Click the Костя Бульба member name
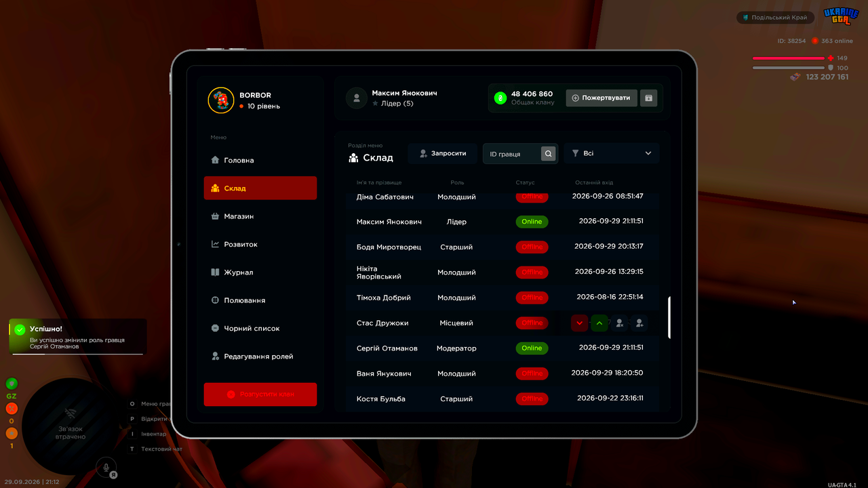This screenshot has height=488, width=868. pos(381,399)
